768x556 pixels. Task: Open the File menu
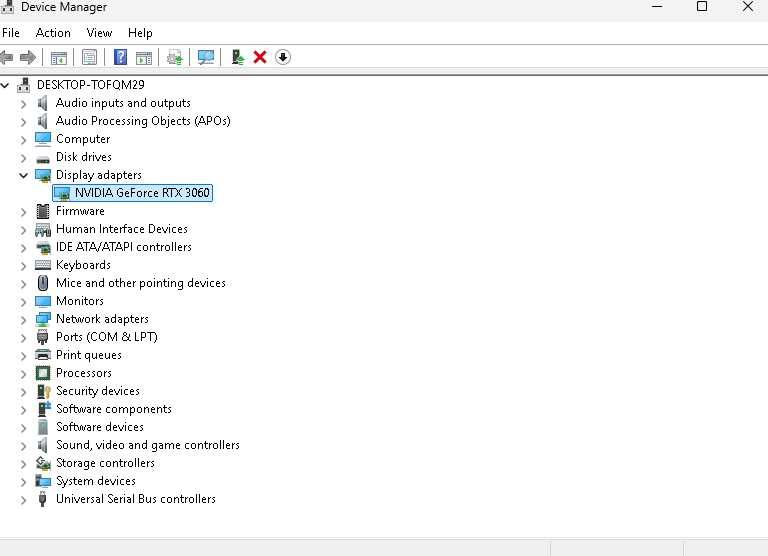click(11, 33)
